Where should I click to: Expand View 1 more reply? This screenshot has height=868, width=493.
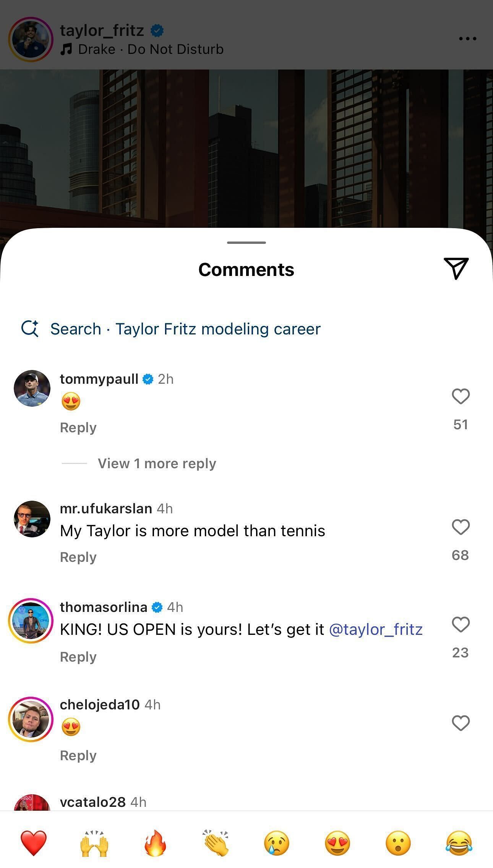click(157, 463)
